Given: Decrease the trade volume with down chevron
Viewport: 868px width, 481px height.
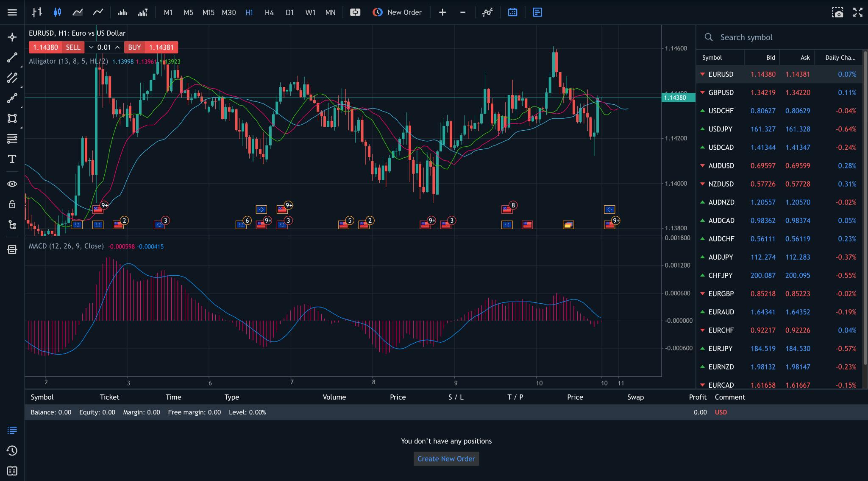Looking at the screenshot, I should (x=91, y=47).
